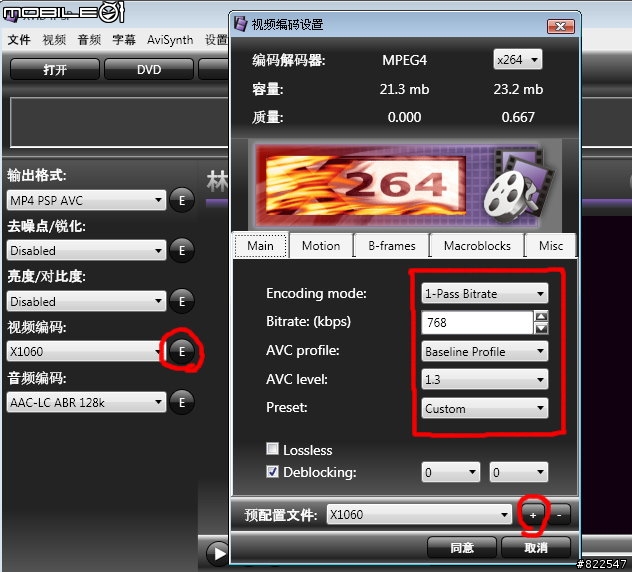
Task: Open the 文件 menu
Action: point(19,40)
